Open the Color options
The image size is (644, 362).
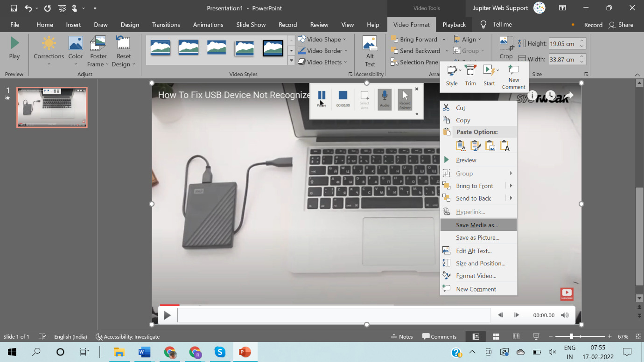[x=76, y=51]
